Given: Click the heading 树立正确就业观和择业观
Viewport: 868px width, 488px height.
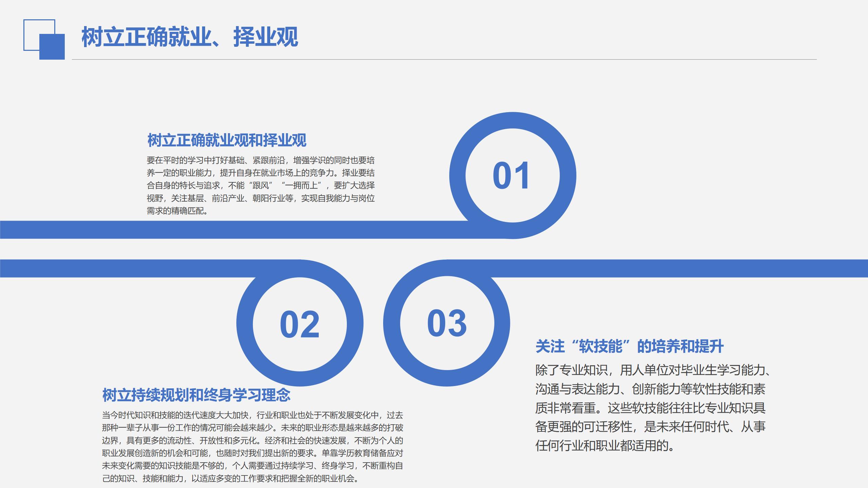Looking at the screenshot, I should pyautogui.click(x=226, y=140).
